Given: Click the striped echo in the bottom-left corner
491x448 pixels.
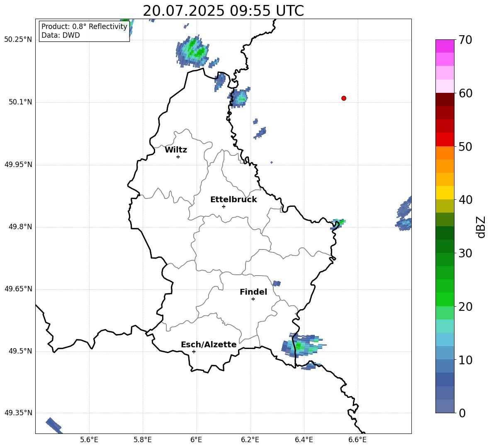Looking at the screenshot, I should pos(54,426).
